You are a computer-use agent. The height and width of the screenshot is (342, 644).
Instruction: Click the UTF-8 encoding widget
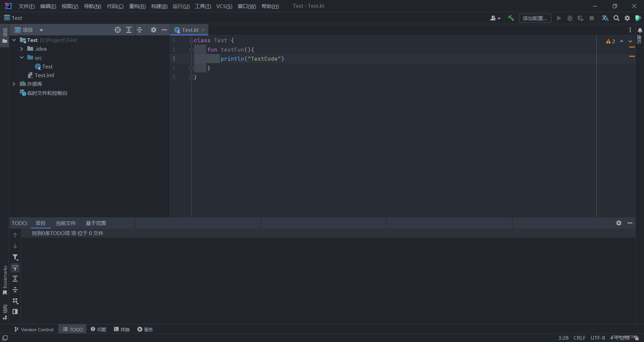598,338
